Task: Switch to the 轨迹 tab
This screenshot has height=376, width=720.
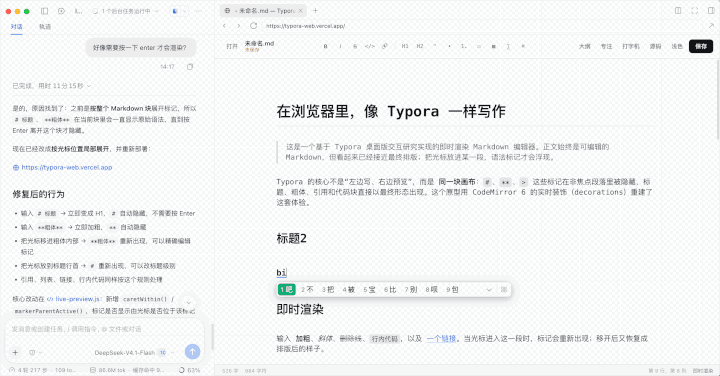Action: (45, 27)
